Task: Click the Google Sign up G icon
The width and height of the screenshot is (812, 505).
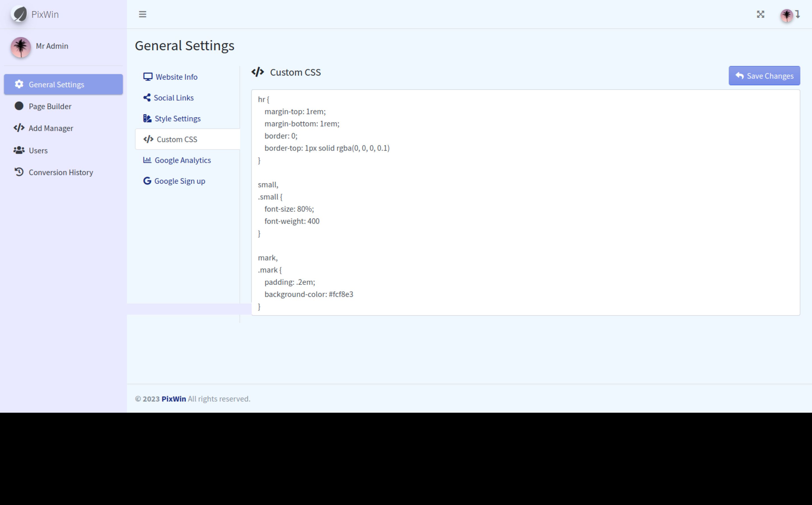Action: (147, 181)
